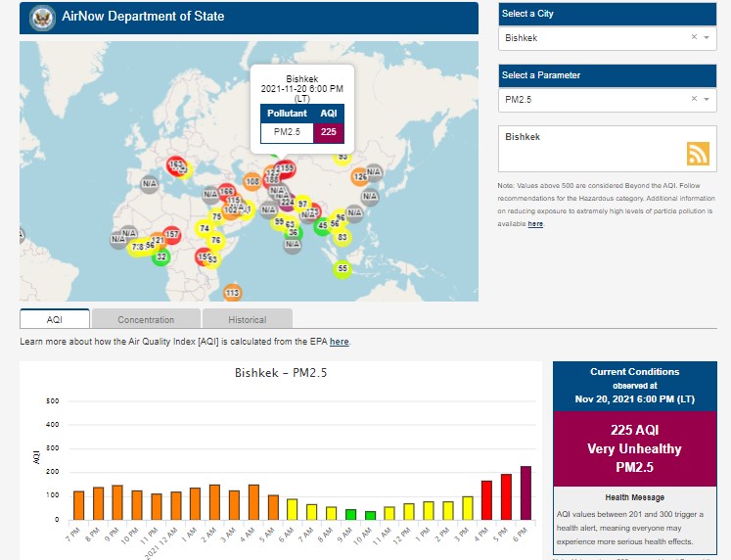Click the yellow map marker showing 74
This screenshot has height=560, width=731.
pyautogui.click(x=205, y=228)
